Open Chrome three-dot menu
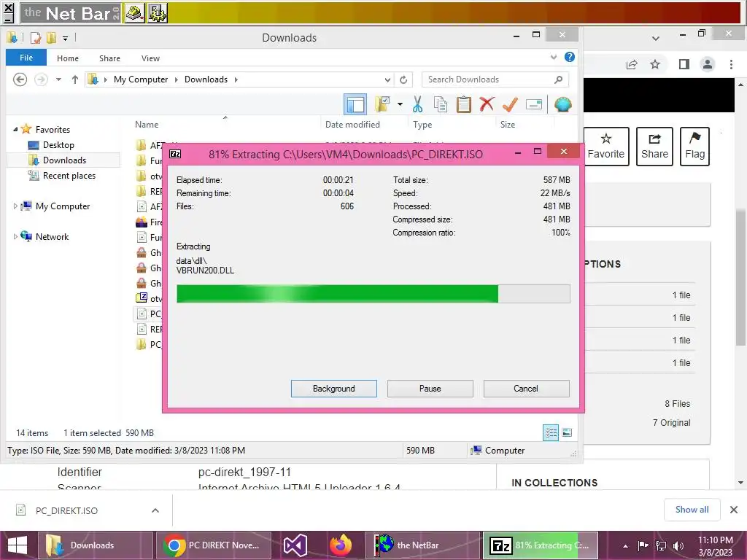 (x=731, y=64)
